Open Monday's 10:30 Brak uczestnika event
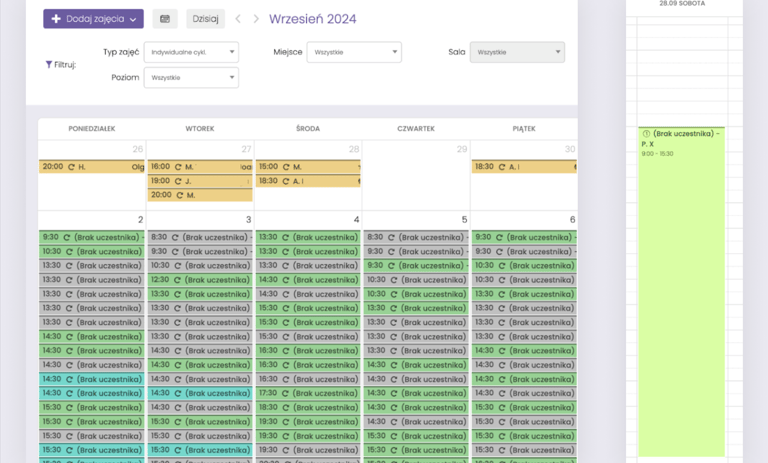 (92, 251)
